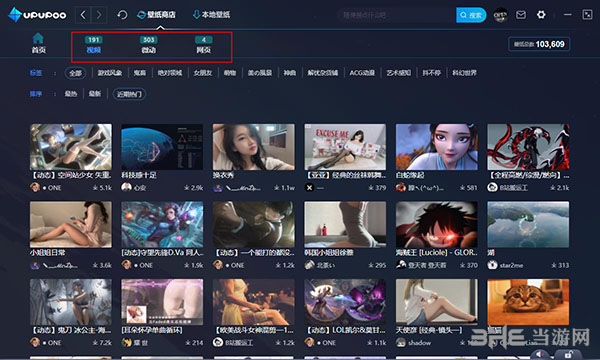Image resolution: width=600 pixels, height=360 pixels.
Task: Click the 3.6k star rating icon
Action: [95, 265]
